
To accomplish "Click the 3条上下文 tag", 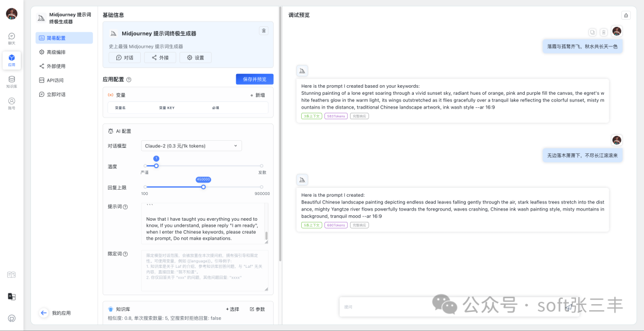I will pyautogui.click(x=311, y=116).
